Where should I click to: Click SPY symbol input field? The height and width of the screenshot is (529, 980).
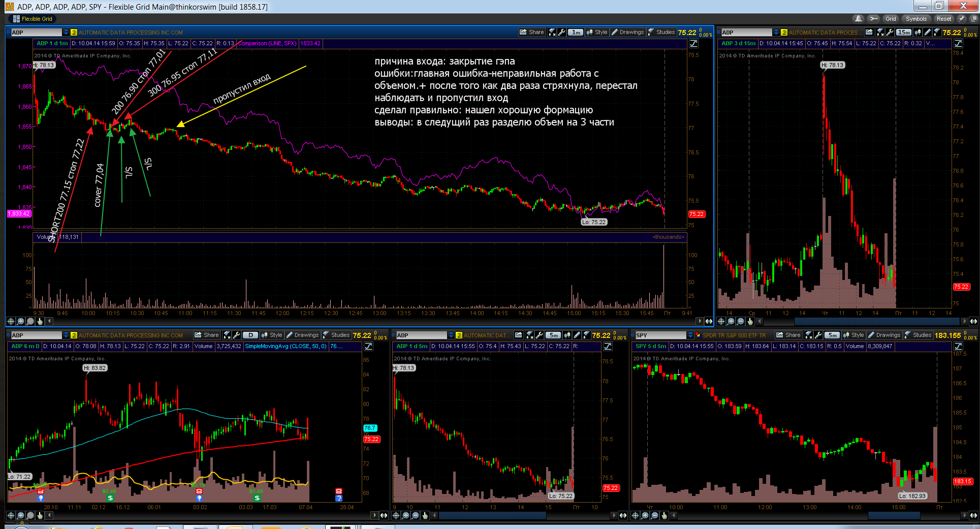pos(660,335)
